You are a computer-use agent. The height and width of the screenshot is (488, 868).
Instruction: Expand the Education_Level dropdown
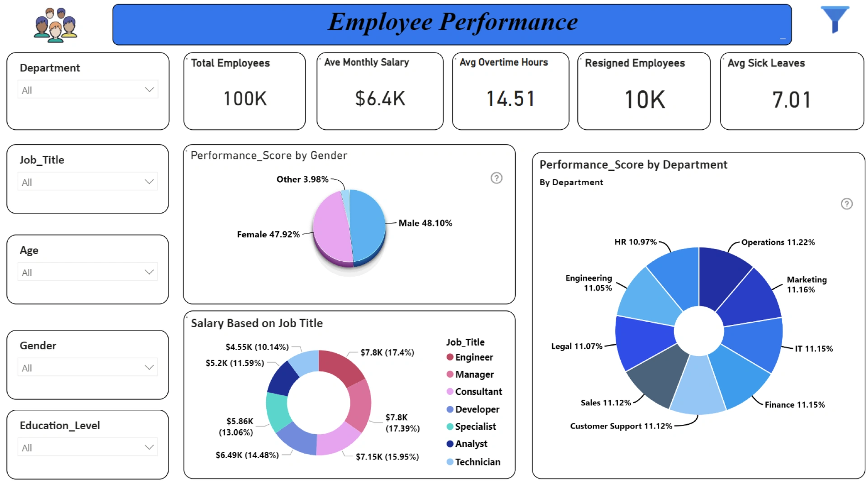tap(88, 447)
